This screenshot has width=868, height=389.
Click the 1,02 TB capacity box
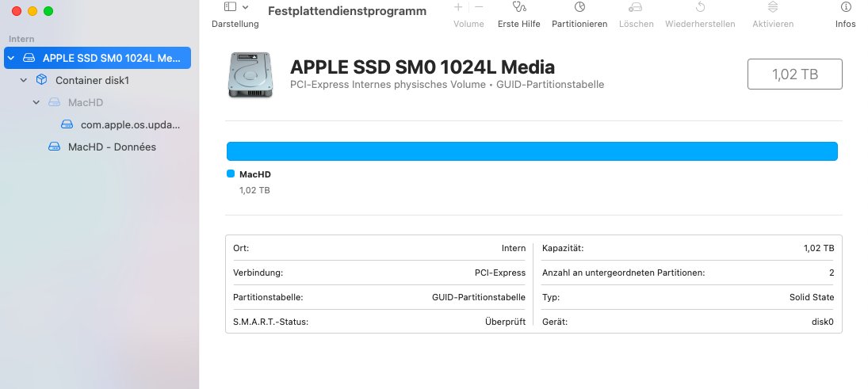click(795, 74)
